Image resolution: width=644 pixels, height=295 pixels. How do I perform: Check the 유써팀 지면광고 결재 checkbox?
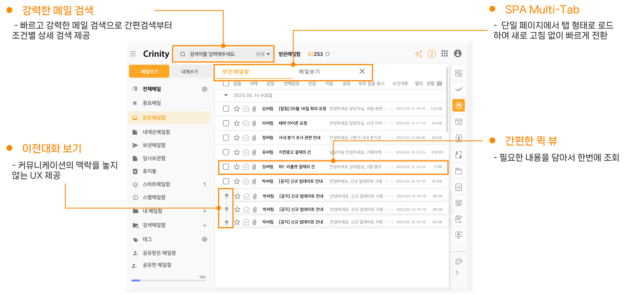[226, 152]
